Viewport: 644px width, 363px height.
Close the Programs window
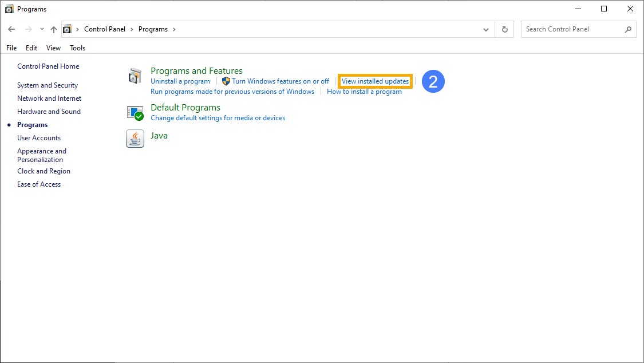tap(630, 9)
